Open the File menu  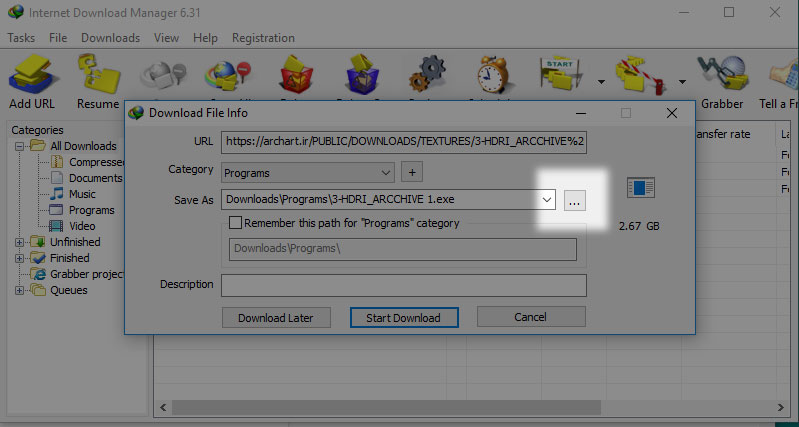click(x=58, y=38)
